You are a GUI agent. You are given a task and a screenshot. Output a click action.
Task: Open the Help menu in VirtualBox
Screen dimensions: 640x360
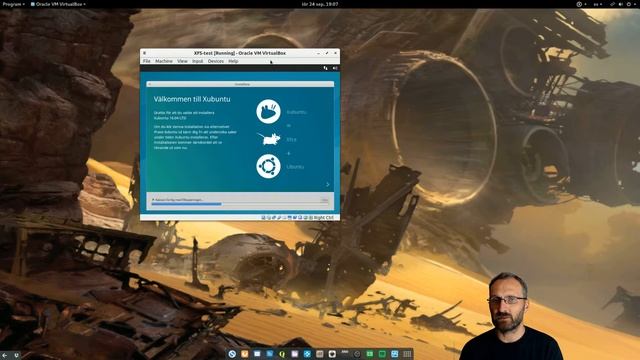pyautogui.click(x=233, y=61)
